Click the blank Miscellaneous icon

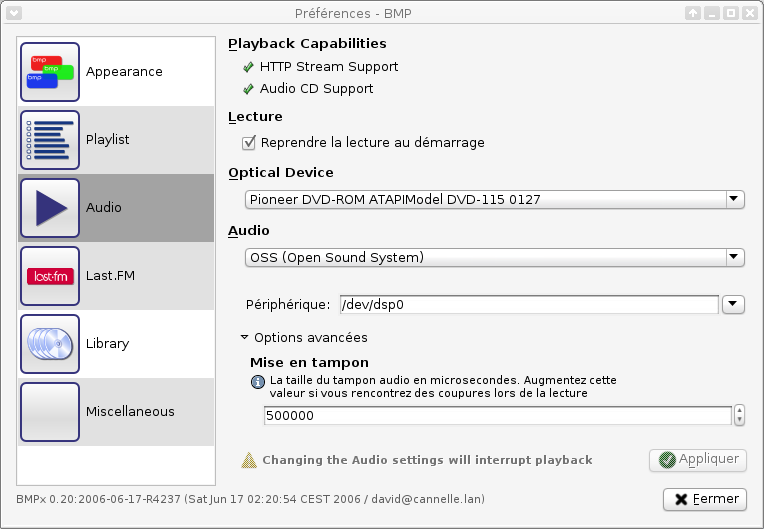point(49,412)
